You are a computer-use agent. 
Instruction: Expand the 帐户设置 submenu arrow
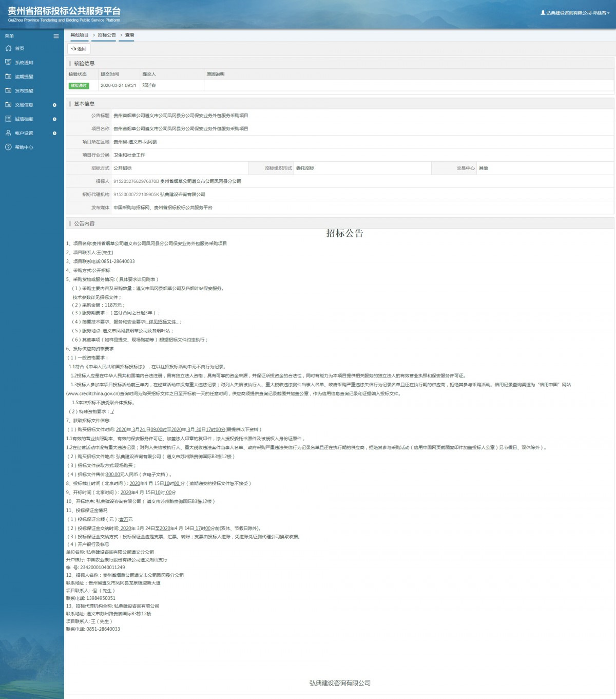[54, 134]
